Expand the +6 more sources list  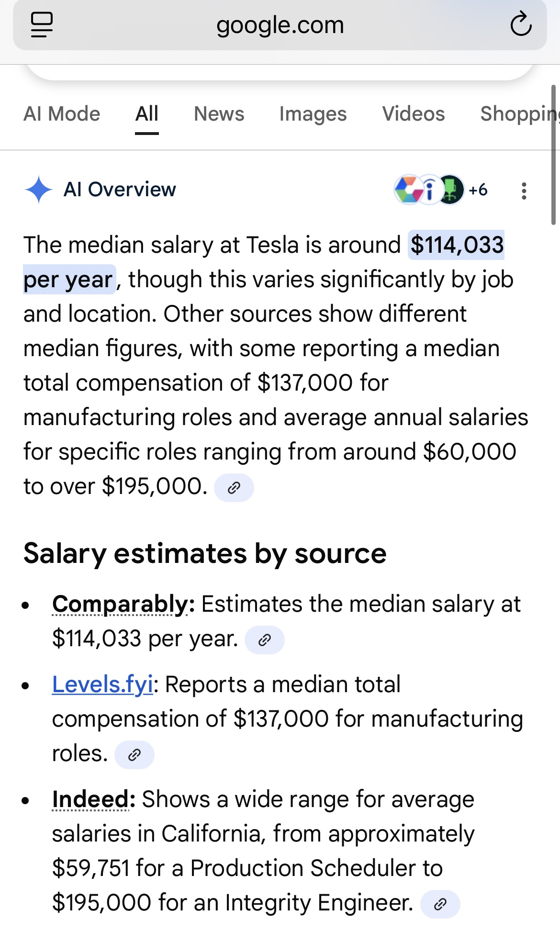pos(478,190)
